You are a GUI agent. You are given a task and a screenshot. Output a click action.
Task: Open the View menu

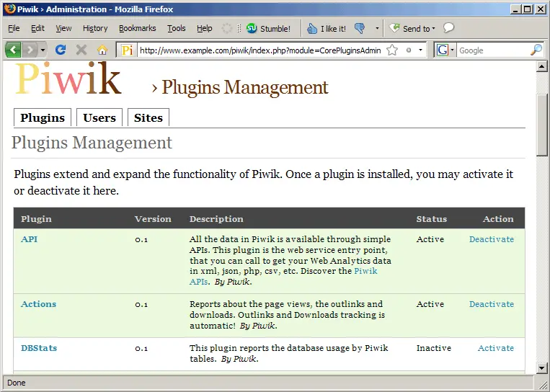point(63,28)
